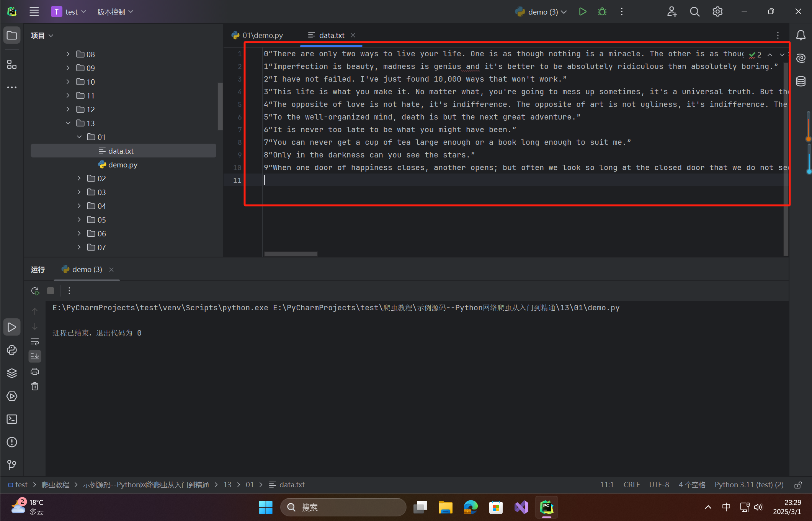
Task: Click the CRLF line separator button
Action: 631,485
